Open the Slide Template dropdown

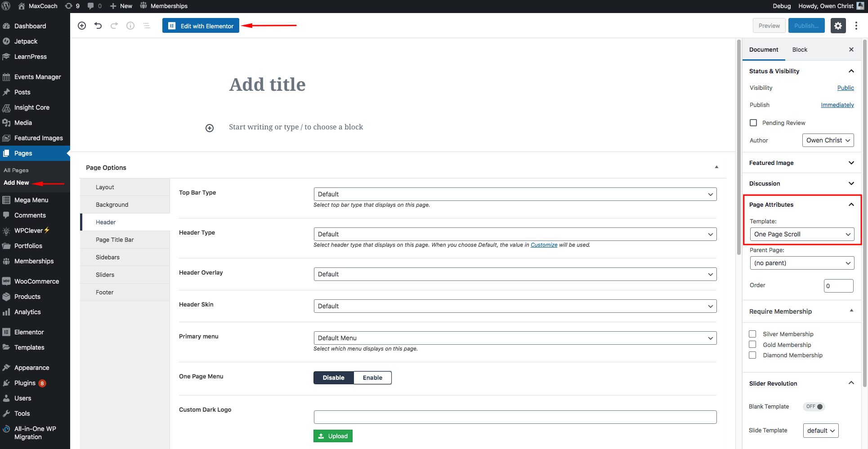coord(821,431)
